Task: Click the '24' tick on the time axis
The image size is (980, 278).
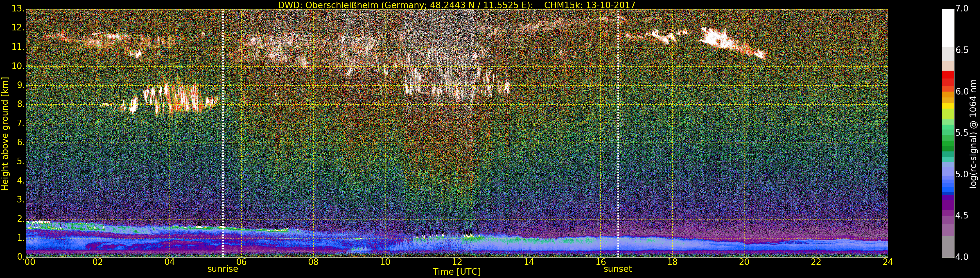Action: tap(888, 262)
